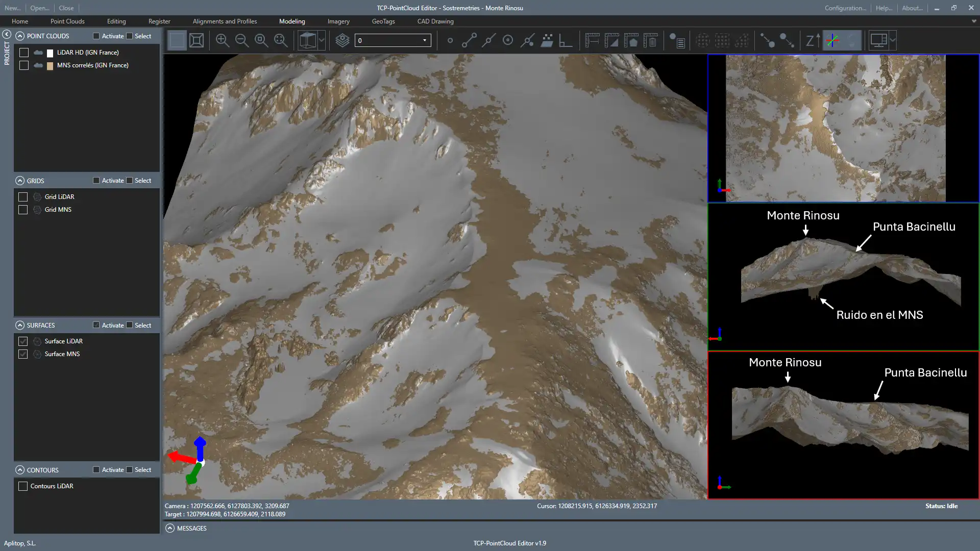980x551 pixels.
Task: Check Select in the Surfaces header
Action: [130, 325]
